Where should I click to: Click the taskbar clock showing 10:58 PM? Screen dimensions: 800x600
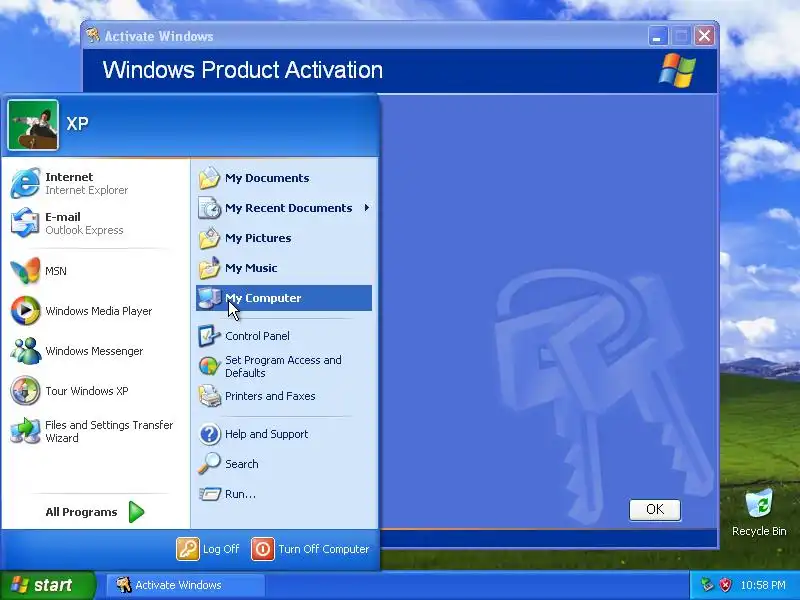coord(763,585)
